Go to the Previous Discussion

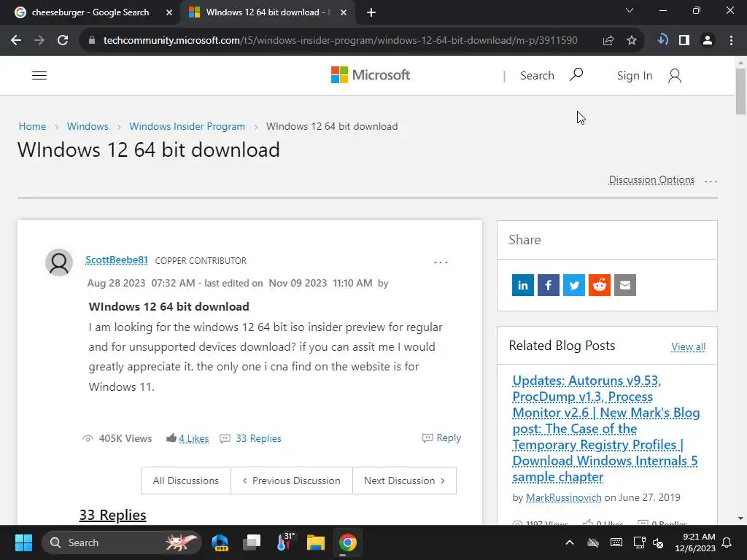coord(292,481)
